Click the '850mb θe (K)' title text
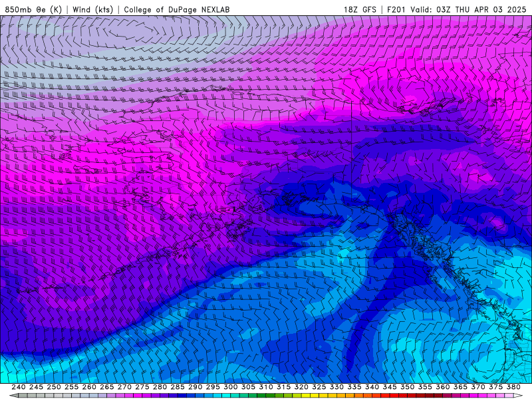This screenshot has width=532, height=399. pos(33,10)
